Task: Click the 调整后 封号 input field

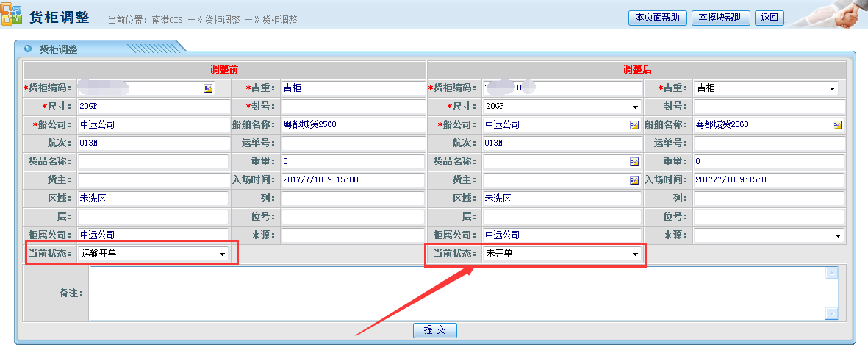Action: click(x=769, y=107)
